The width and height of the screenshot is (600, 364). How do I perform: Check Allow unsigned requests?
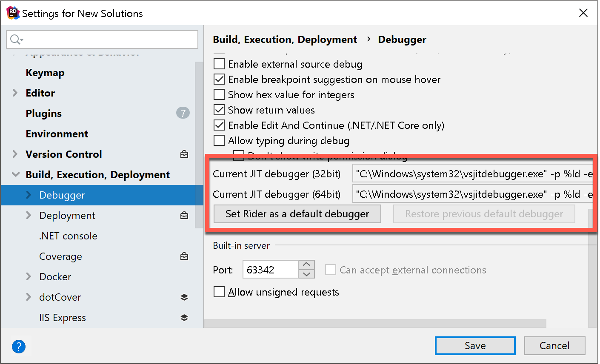(x=219, y=292)
